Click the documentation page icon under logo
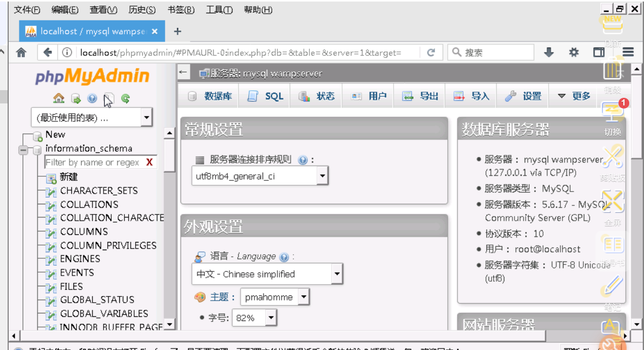The height and width of the screenshot is (350, 644). [109, 98]
